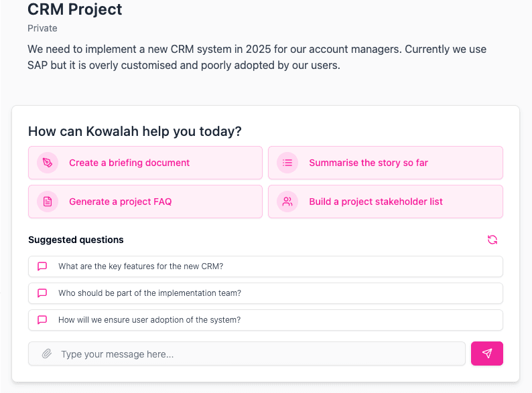Click the list icon beside Summarise the story
Image resolution: width=532 pixels, height=393 pixels.
pyautogui.click(x=287, y=163)
